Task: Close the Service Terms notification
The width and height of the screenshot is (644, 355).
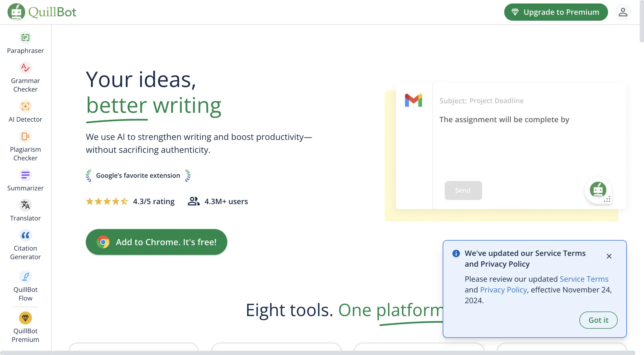Action: click(x=609, y=256)
